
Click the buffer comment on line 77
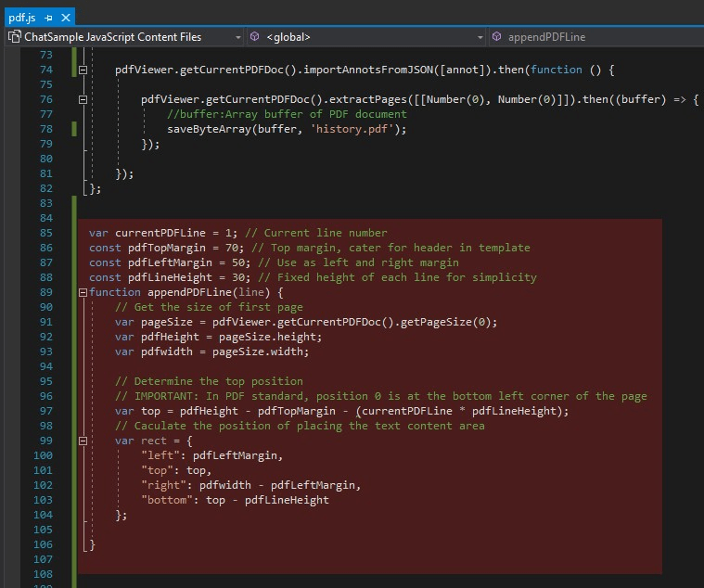point(287,114)
